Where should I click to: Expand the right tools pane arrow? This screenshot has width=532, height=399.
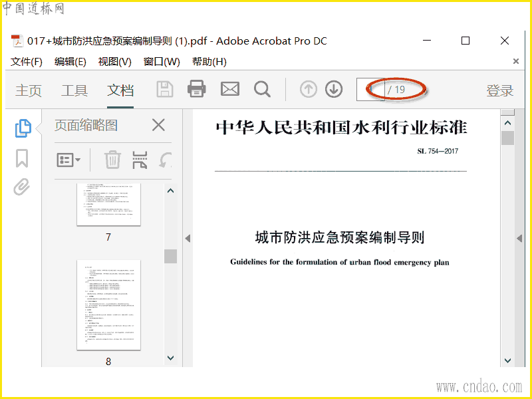(x=519, y=239)
